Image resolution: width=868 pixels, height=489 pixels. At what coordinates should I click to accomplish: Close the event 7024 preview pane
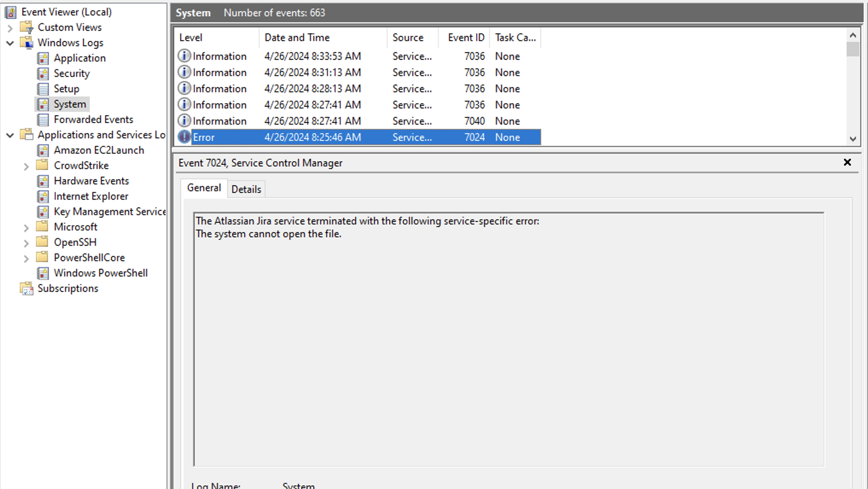[847, 162]
